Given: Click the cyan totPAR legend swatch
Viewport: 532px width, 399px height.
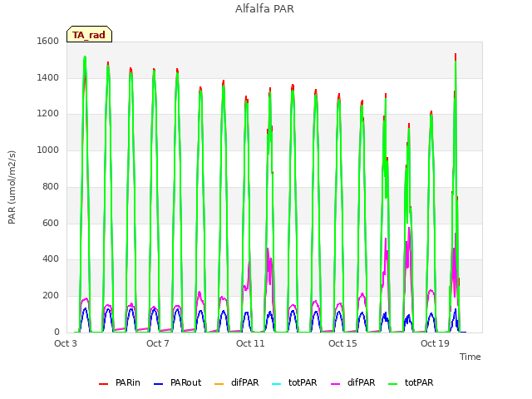Looking at the screenshot, I should pos(277,384).
